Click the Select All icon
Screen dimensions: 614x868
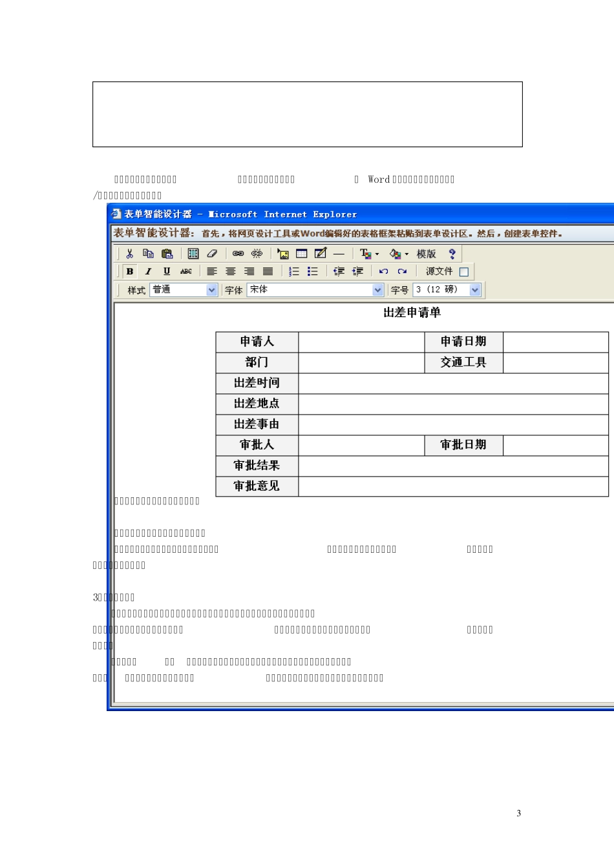193,254
